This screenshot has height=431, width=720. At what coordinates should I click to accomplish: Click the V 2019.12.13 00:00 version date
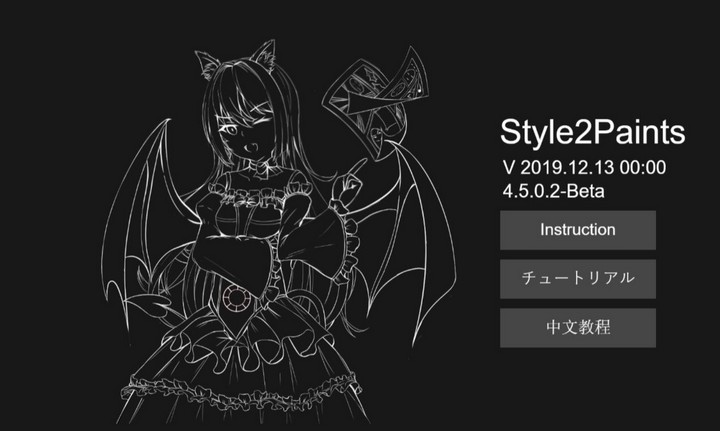point(584,168)
